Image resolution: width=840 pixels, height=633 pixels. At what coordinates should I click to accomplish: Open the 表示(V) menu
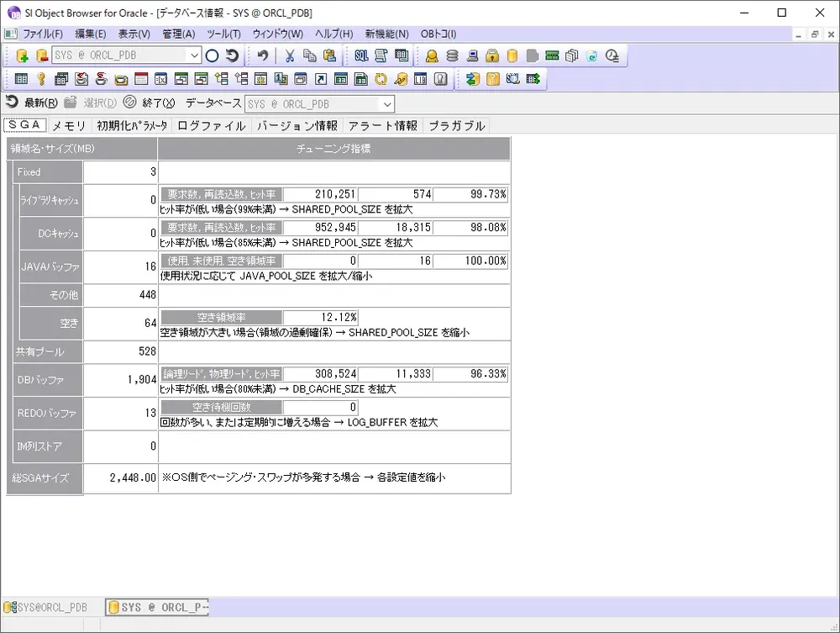134,34
